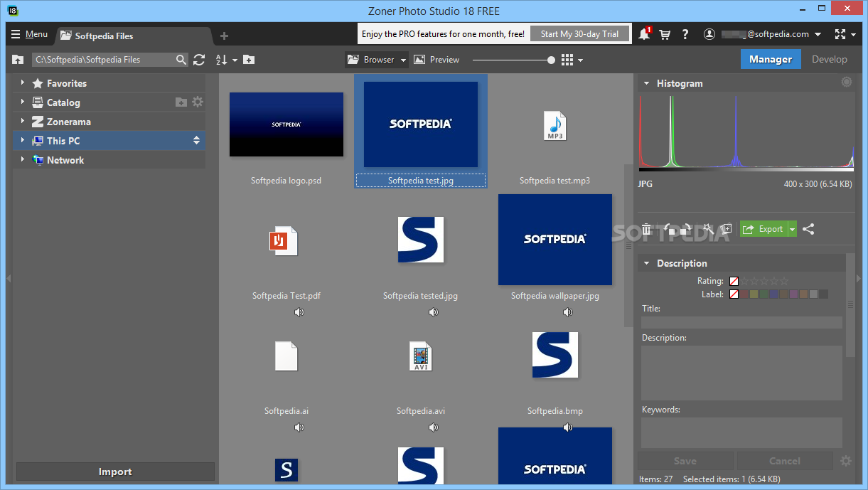
Task: Open thumbnail grid layout options
Action: pos(572,60)
